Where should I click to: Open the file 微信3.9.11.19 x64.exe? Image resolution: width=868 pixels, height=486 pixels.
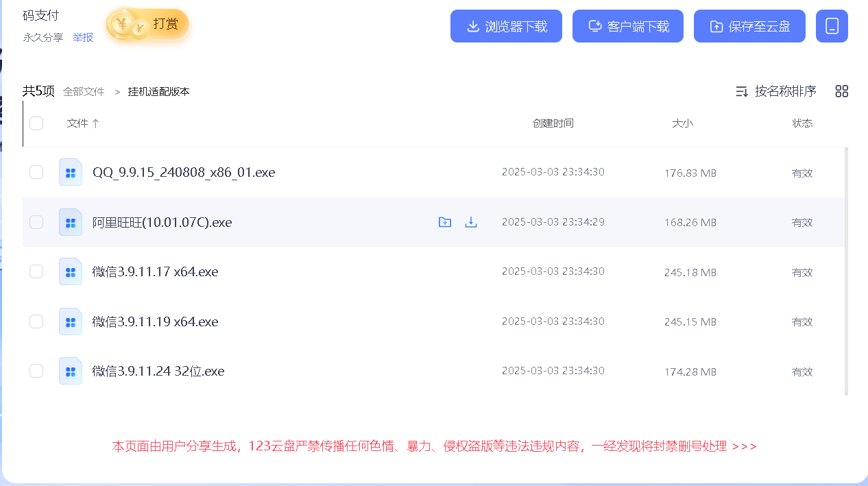(x=156, y=321)
